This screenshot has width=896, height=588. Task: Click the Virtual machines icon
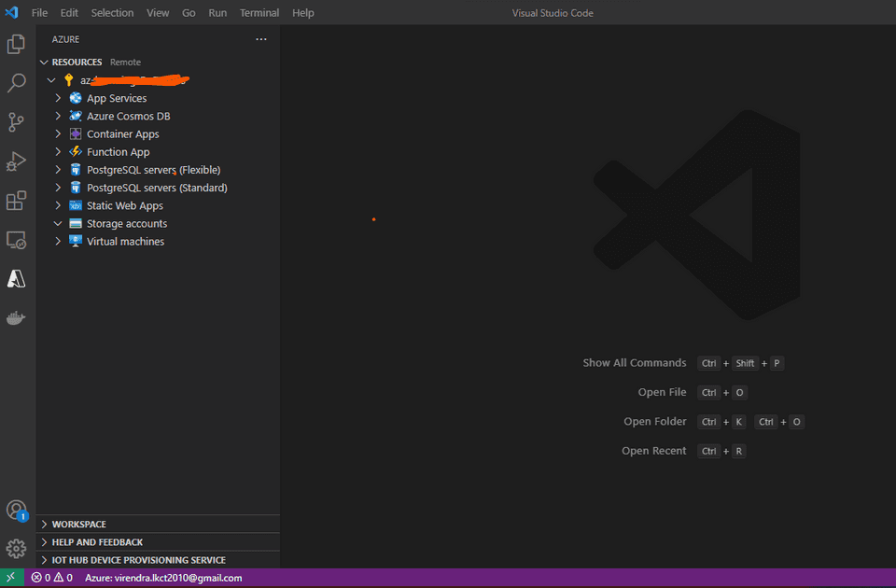[x=76, y=241]
